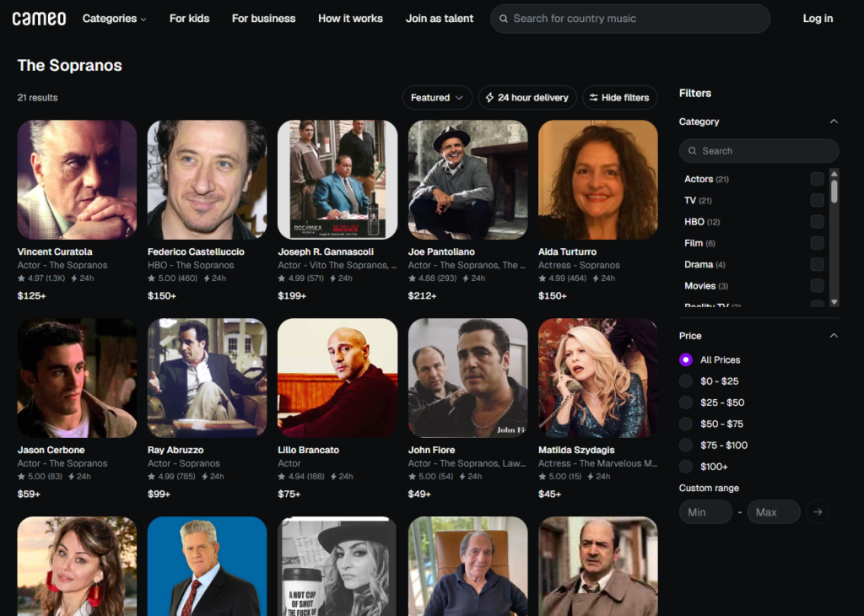
Task: Open Joe Pantoliano's profile name link
Action: click(441, 251)
